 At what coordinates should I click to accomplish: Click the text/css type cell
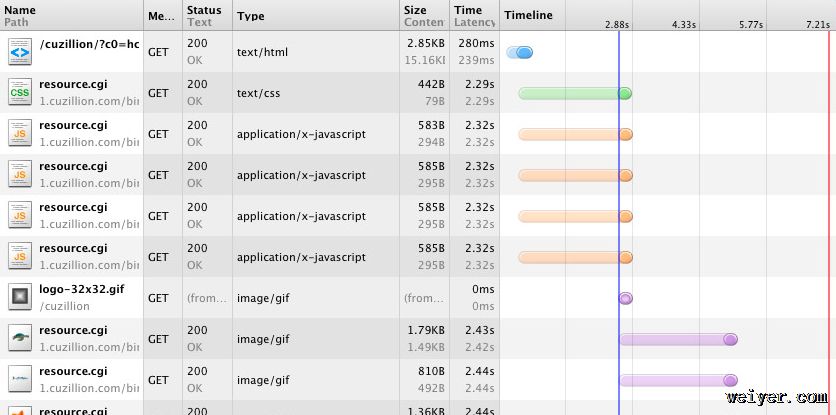[x=259, y=93]
